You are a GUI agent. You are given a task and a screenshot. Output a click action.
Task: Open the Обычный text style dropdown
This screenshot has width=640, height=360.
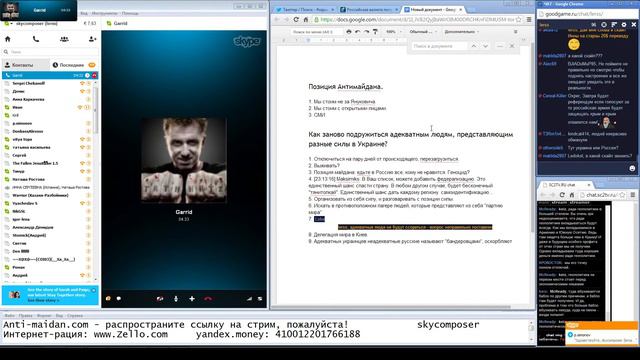422,31
